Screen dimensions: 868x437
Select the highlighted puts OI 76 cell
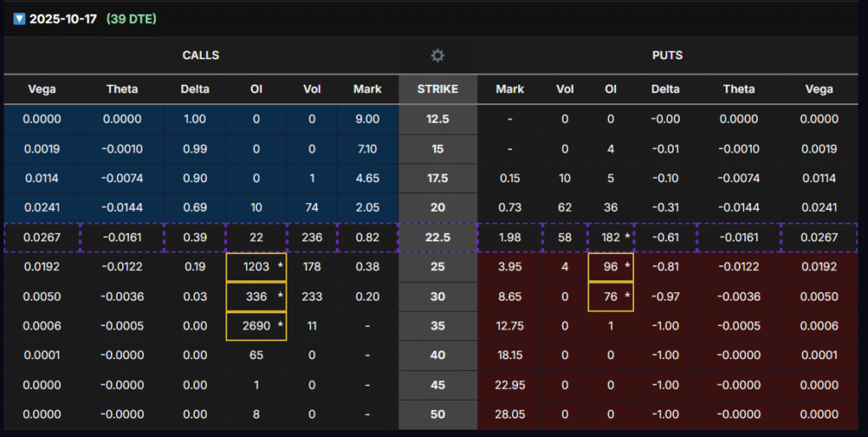coord(610,296)
